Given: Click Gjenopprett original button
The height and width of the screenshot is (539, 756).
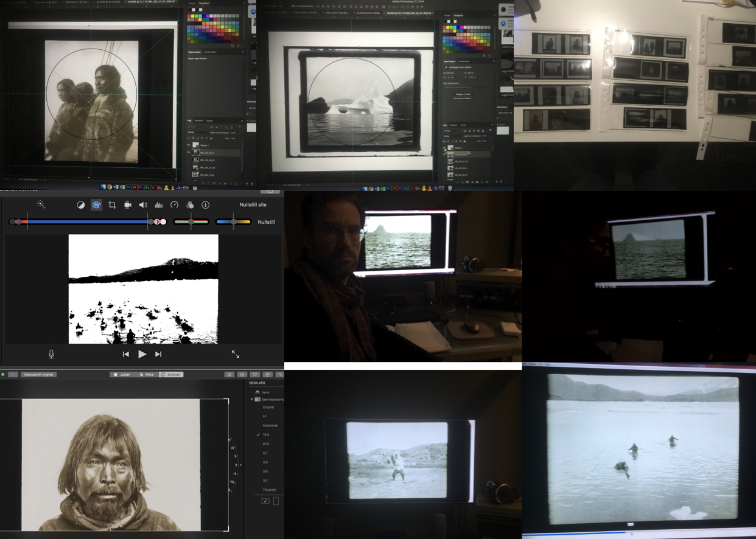Looking at the screenshot, I should click(x=38, y=374).
